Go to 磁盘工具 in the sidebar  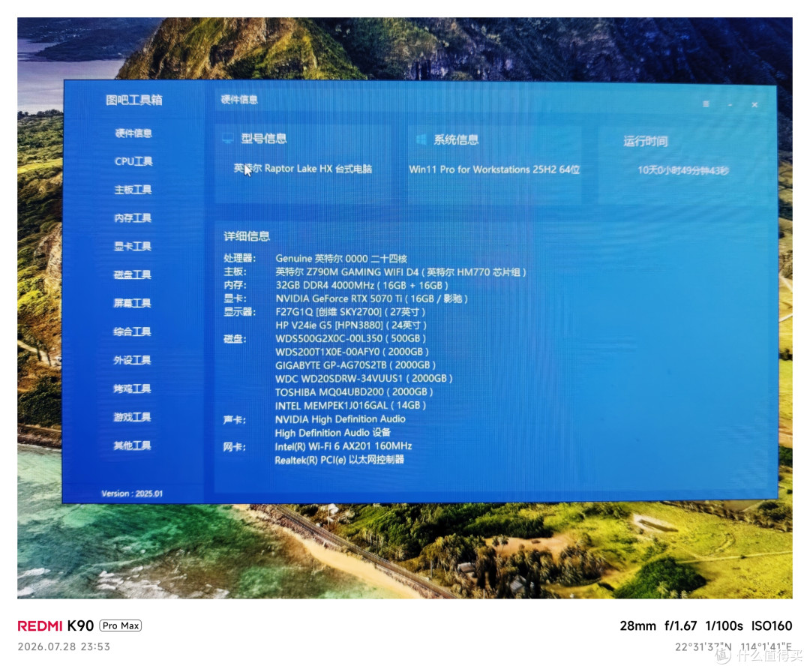point(132,274)
